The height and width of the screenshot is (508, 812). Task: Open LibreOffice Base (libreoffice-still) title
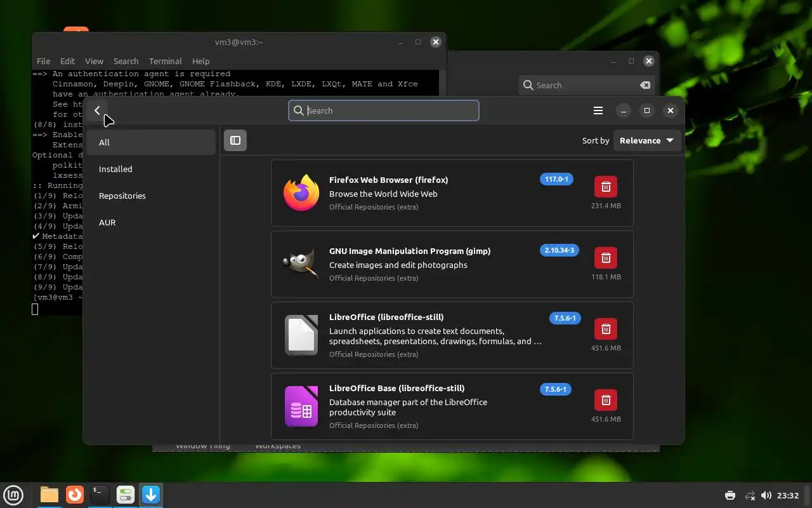pos(396,388)
